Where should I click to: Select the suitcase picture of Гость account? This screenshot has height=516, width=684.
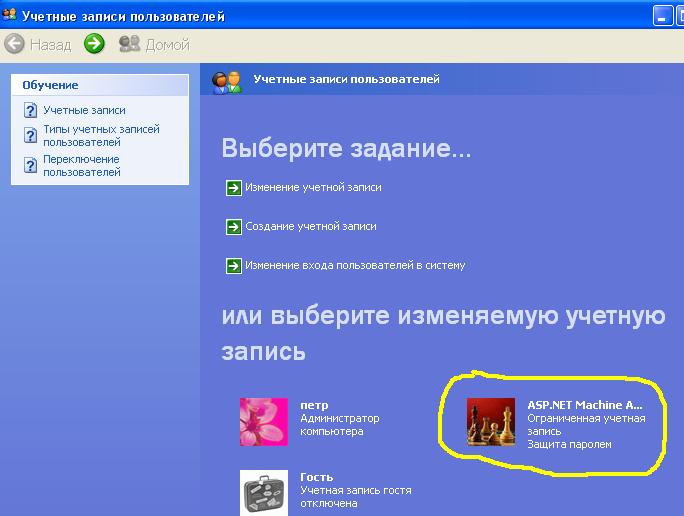pos(264,493)
